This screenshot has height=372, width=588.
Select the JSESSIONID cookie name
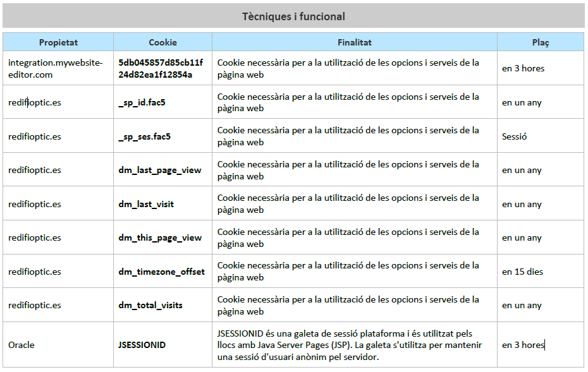coord(142,345)
